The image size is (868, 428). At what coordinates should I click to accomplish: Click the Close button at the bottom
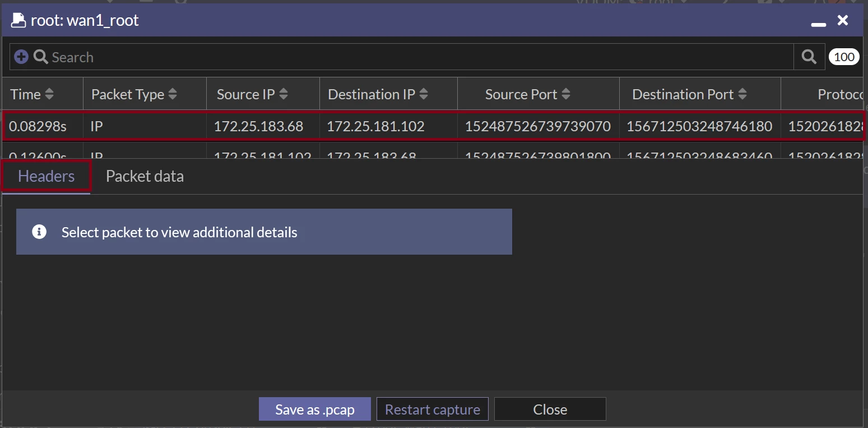[x=550, y=409]
